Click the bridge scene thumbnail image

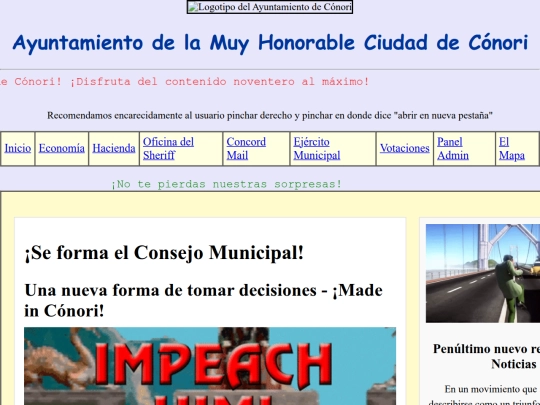[483, 273]
